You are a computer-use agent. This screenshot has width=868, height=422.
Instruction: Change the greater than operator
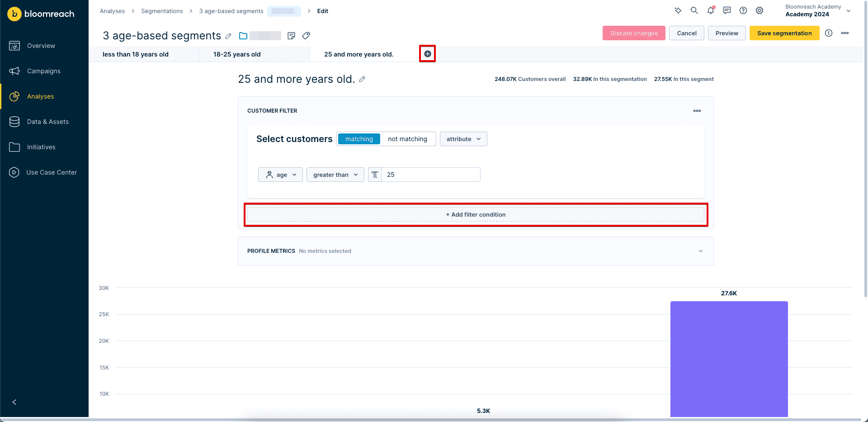[335, 175]
